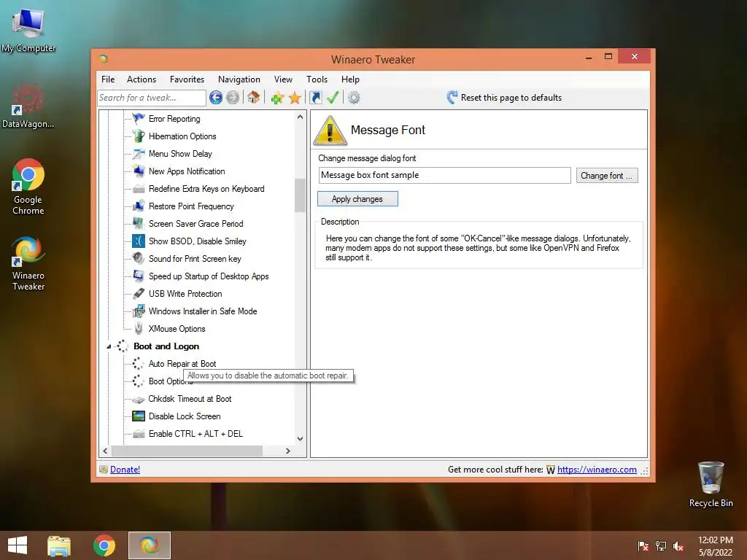Screen dimensions: 747x560
Task: Click the Apply changes button
Action: [x=357, y=199]
